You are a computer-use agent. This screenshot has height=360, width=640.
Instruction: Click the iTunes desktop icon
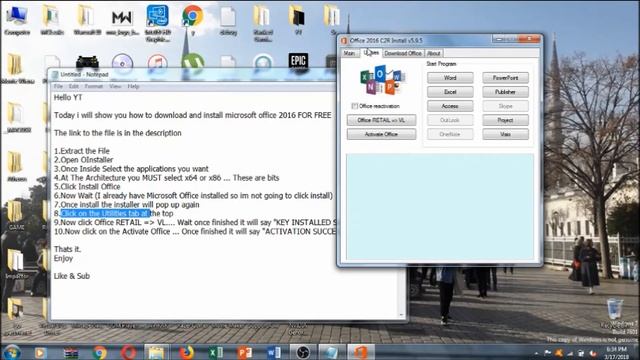tap(158, 64)
